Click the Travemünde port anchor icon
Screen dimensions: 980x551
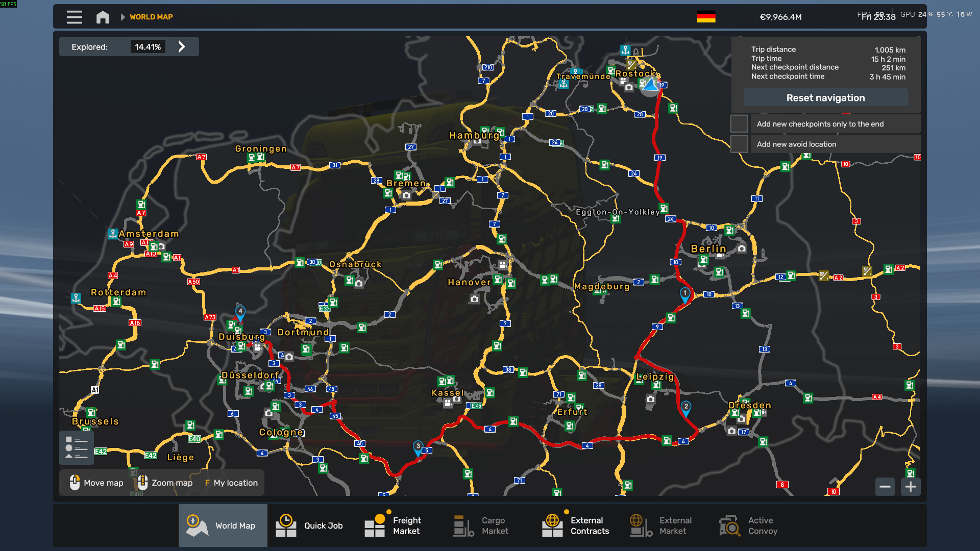[563, 84]
